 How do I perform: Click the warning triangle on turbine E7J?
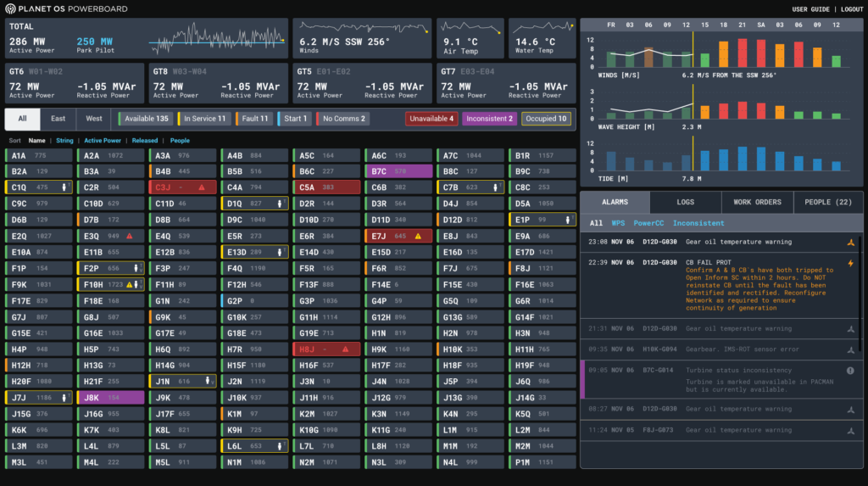point(418,236)
